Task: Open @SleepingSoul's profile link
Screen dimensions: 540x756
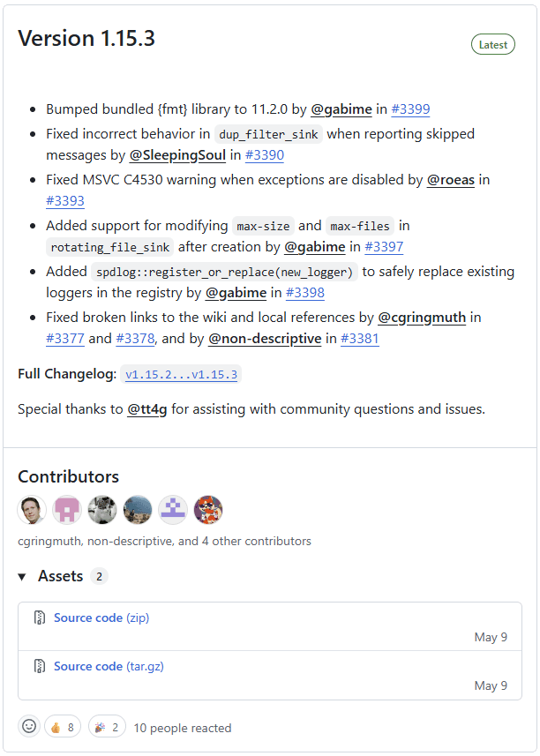Action: tap(177, 154)
